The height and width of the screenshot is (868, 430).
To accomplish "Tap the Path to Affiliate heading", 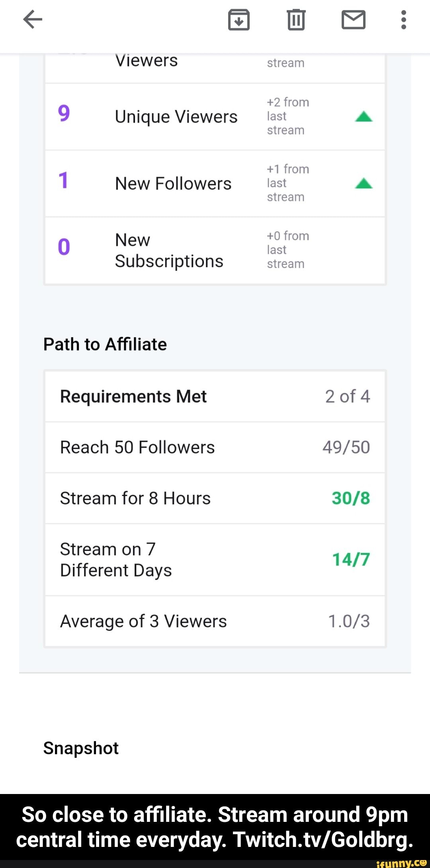I will coord(105,344).
